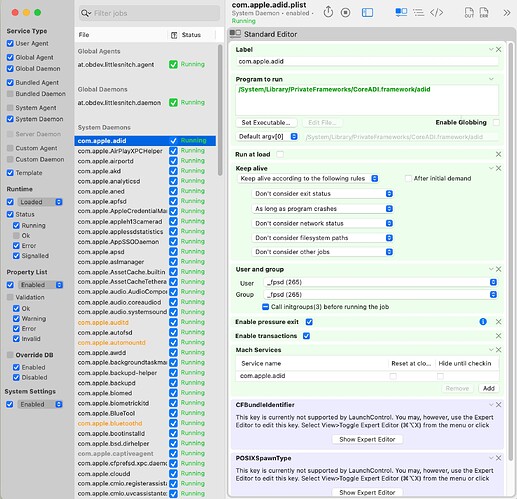The image size is (517, 499).
Task: Click the Set Executable button
Action: pyautogui.click(x=266, y=123)
